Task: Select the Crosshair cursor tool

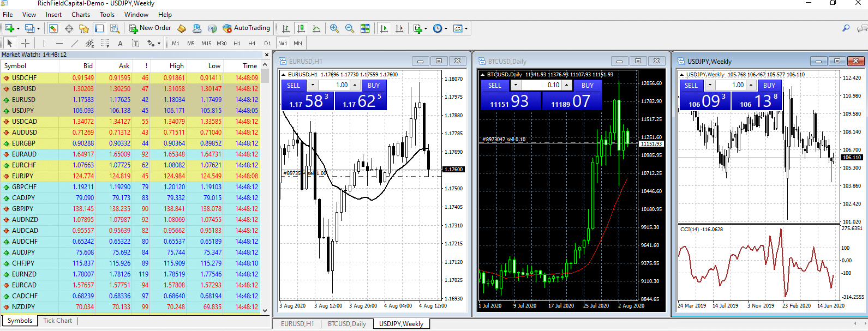Action: (x=25, y=43)
